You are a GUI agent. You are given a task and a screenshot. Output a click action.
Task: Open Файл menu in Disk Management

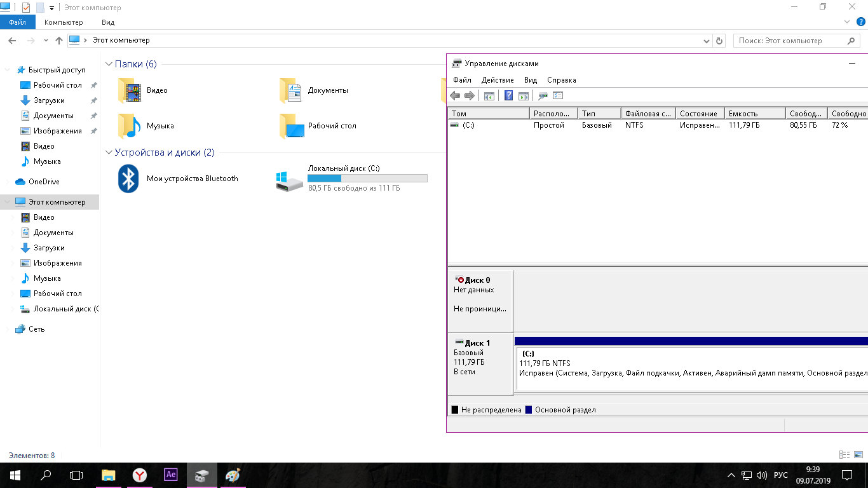[x=462, y=80]
